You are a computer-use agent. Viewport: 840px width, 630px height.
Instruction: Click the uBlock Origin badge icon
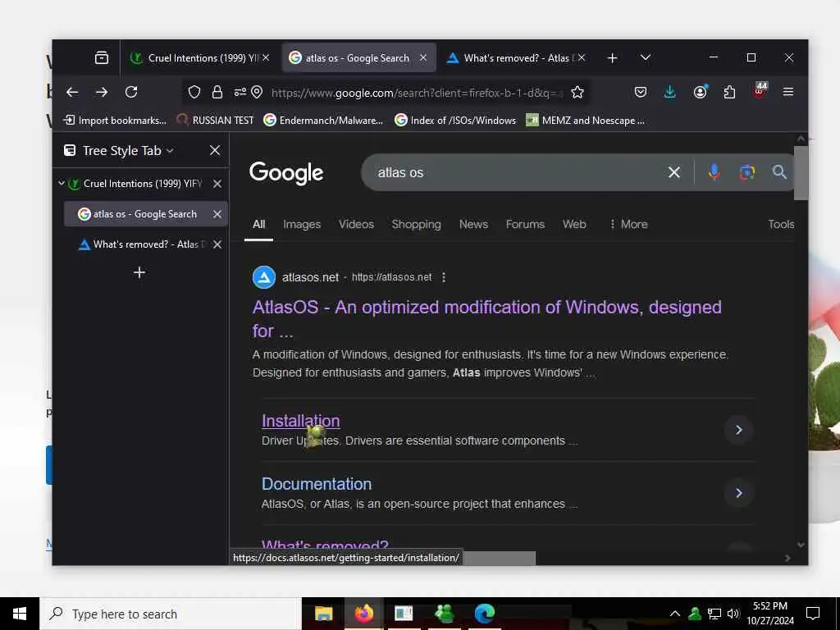tap(760, 90)
